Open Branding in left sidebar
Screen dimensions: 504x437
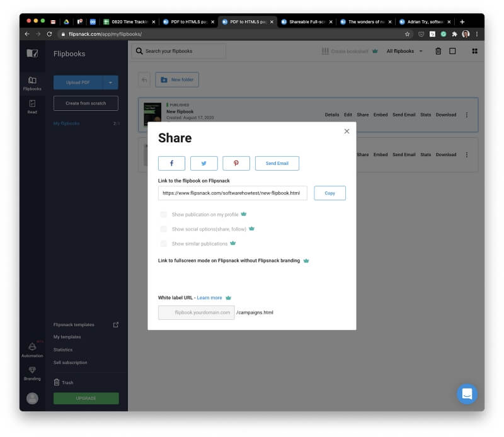coord(32,373)
